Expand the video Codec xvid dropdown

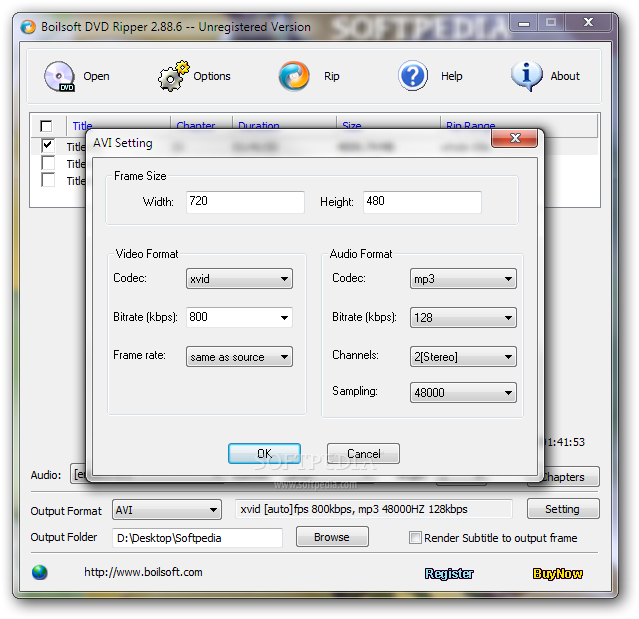pyautogui.click(x=239, y=279)
